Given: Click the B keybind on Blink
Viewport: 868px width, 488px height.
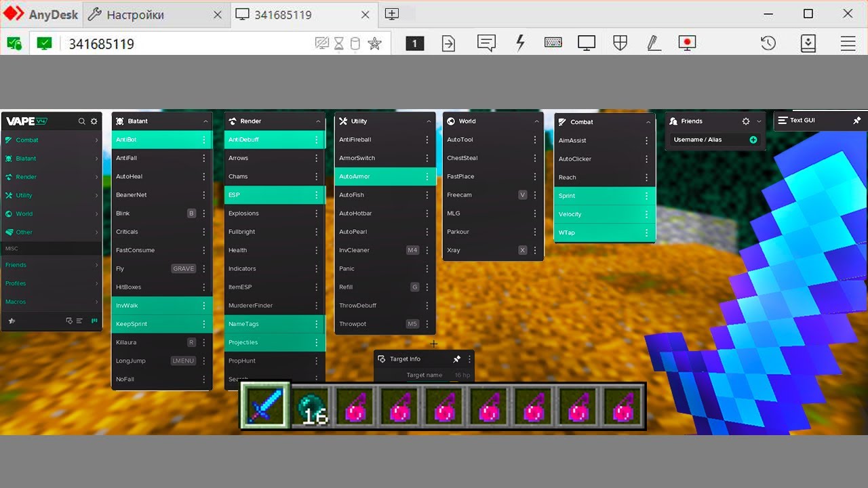Looking at the screenshot, I should tap(192, 213).
